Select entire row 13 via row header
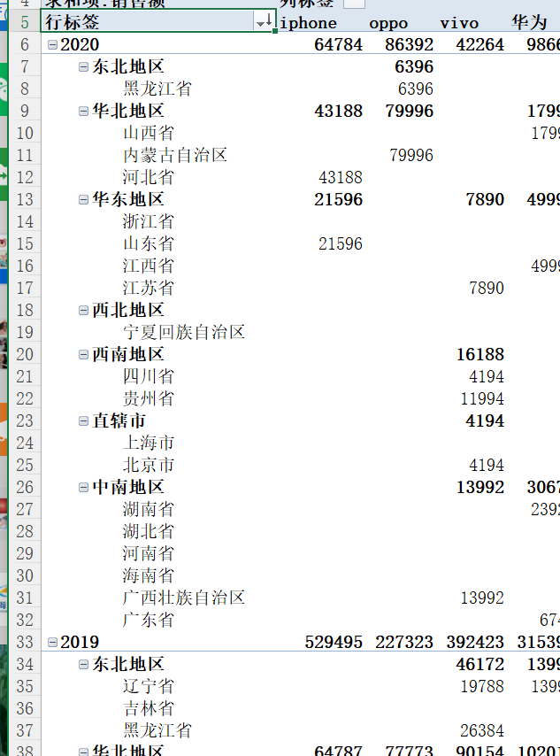 25,199
